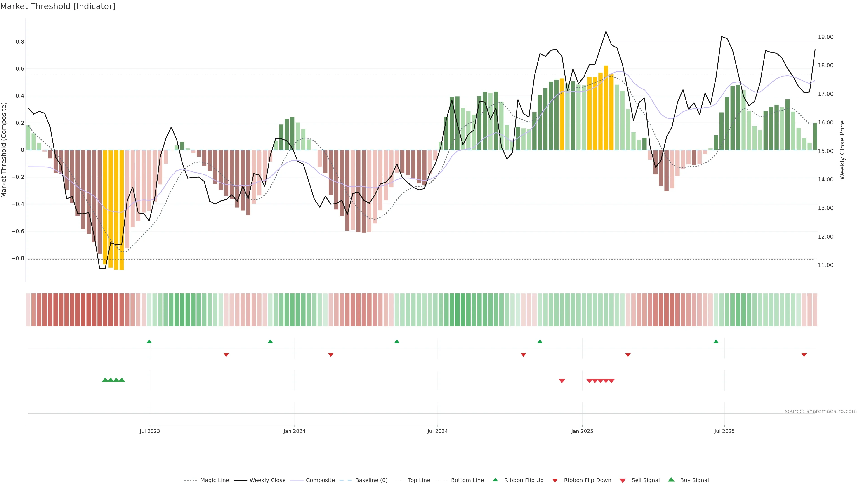The height and width of the screenshot is (488, 868).
Task: Click the isolated red sell signal marker before Jan 2025
Action: click(x=562, y=381)
